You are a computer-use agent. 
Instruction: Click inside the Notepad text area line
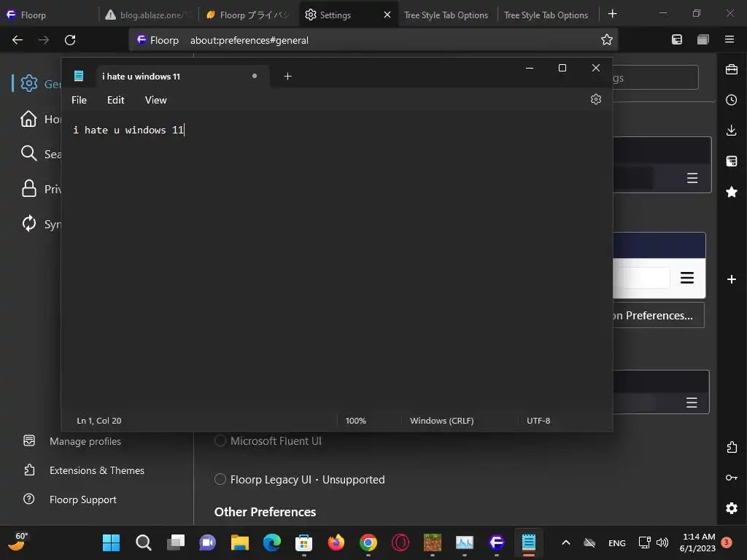click(x=336, y=130)
